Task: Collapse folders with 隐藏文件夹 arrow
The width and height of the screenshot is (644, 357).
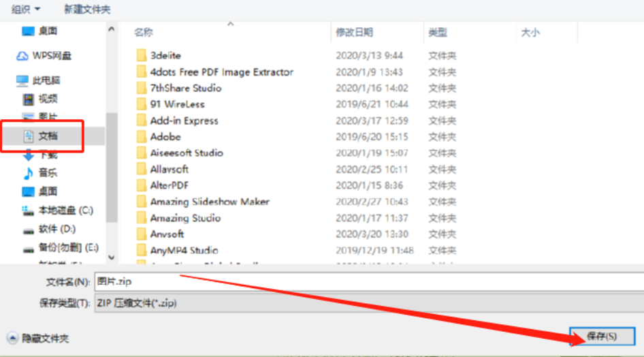Action: (12, 338)
